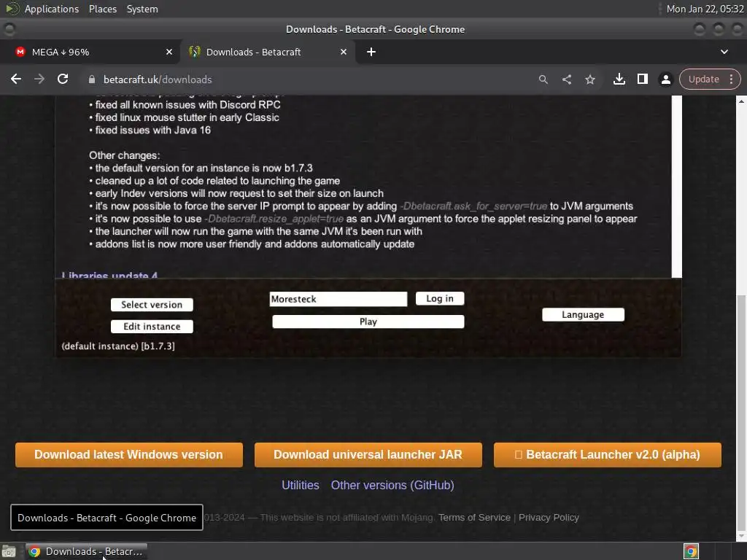The height and width of the screenshot is (560, 747).
Task: Click the 'fixed issues with Java 16' line
Action: coord(152,130)
